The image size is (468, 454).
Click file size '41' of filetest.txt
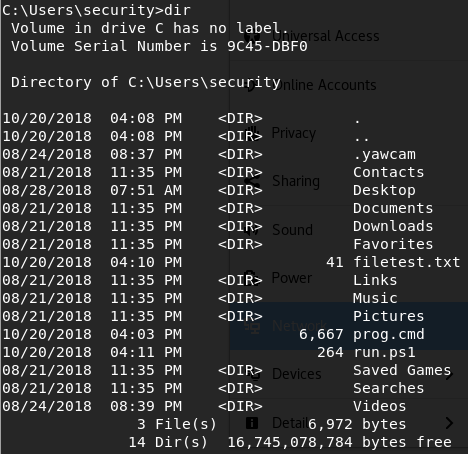click(335, 262)
